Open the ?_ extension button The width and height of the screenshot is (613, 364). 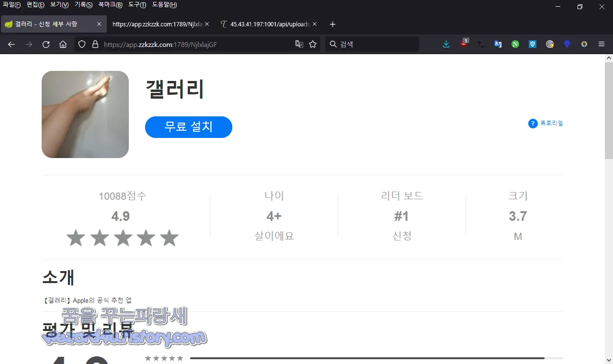(481, 44)
